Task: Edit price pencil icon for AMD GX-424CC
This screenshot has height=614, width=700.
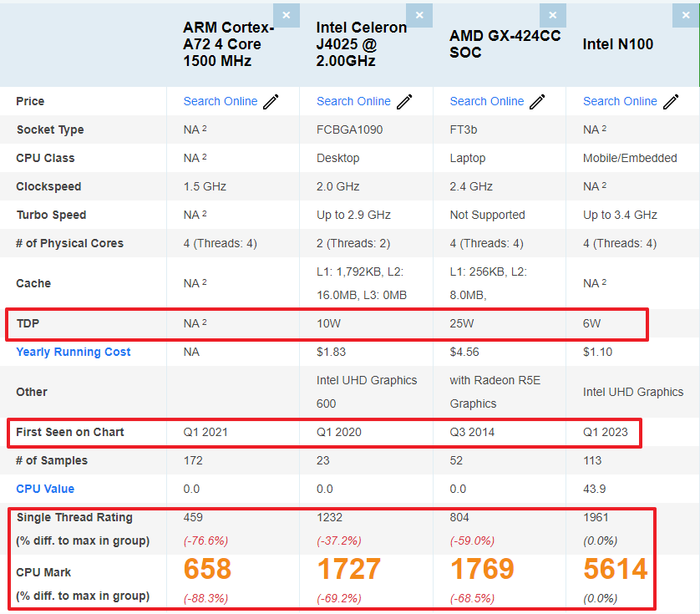Action: 537,102
